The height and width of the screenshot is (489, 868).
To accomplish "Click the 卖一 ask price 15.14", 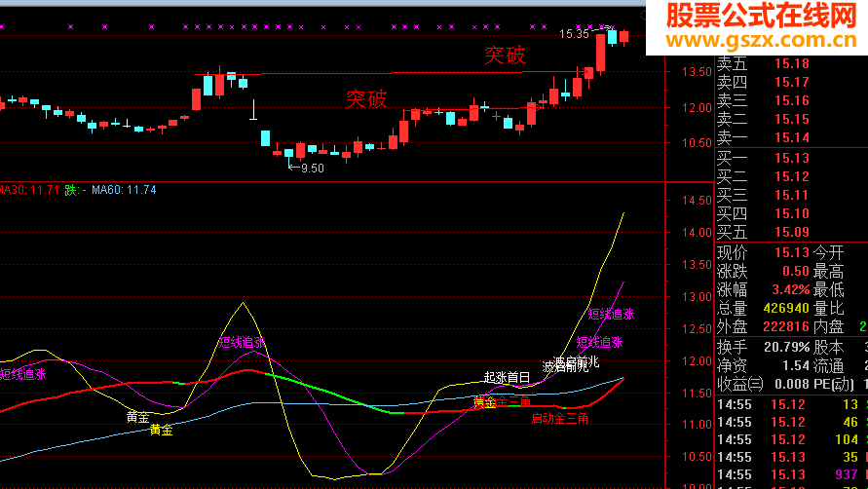I will 792,137.
